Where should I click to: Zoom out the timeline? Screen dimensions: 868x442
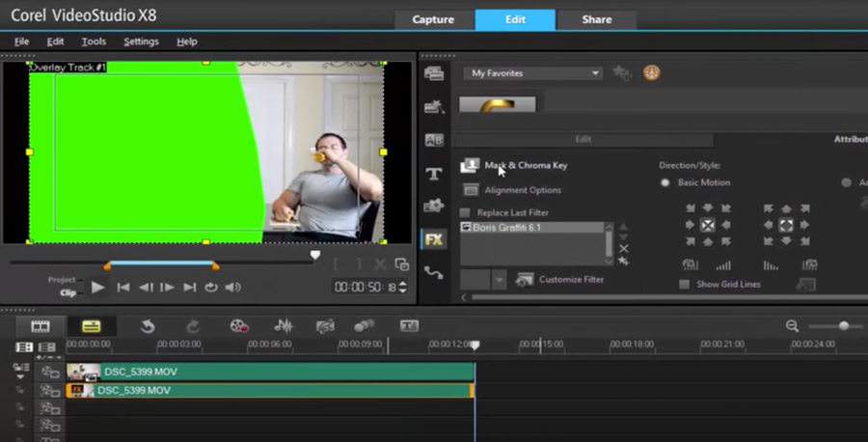point(792,326)
